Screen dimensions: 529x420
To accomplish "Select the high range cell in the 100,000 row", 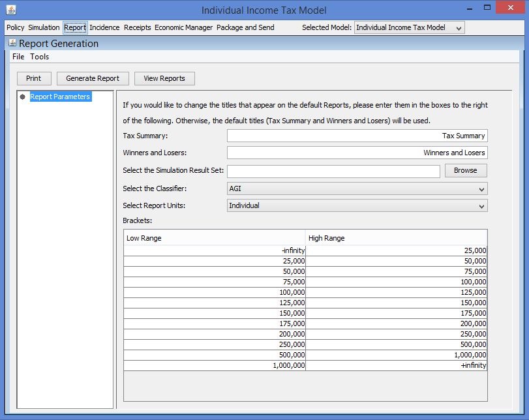I will tap(396, 292).
